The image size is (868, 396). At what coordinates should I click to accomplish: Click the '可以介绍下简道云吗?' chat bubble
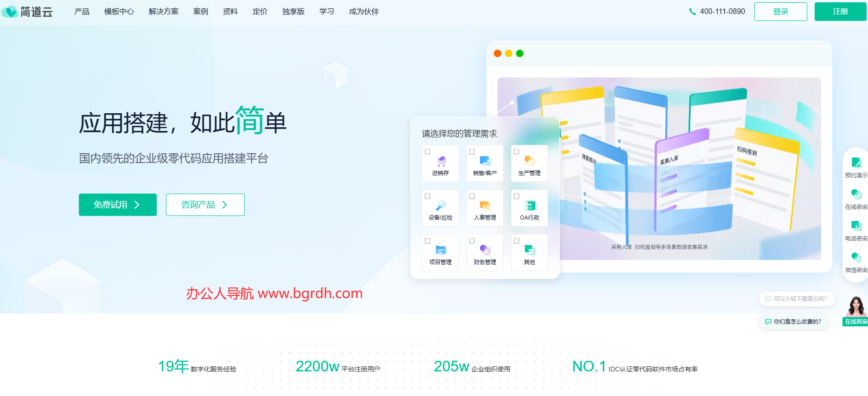tap(797, 299)
